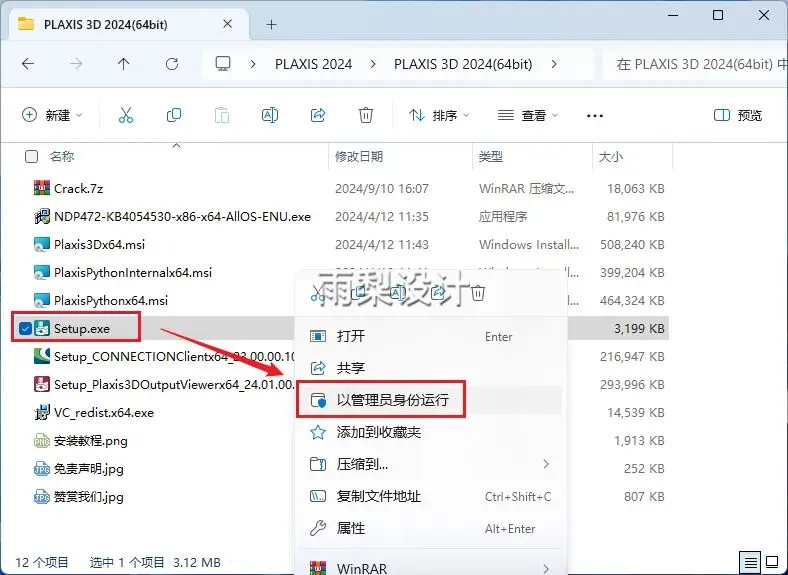Go back with the left arrow

point(28,64)
